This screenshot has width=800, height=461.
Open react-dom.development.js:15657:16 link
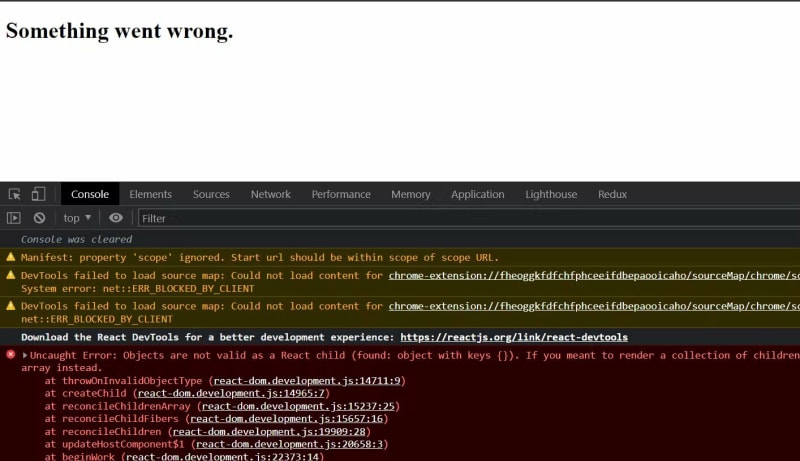[286, 419]
